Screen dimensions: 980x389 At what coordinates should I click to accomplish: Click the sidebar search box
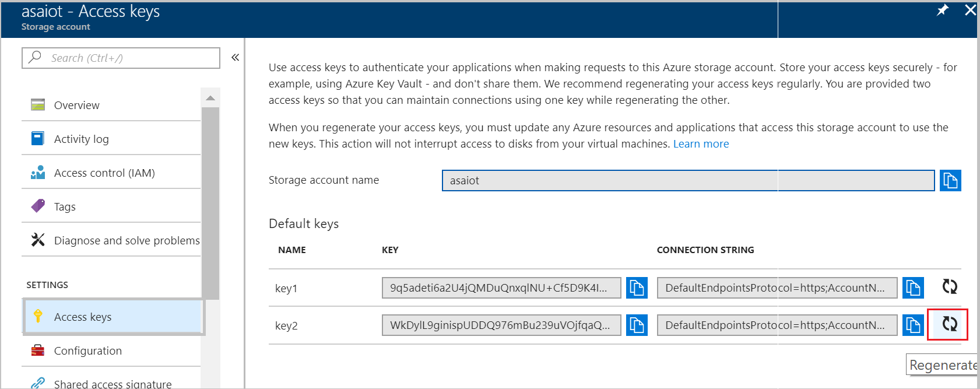[x=121, y=58]
